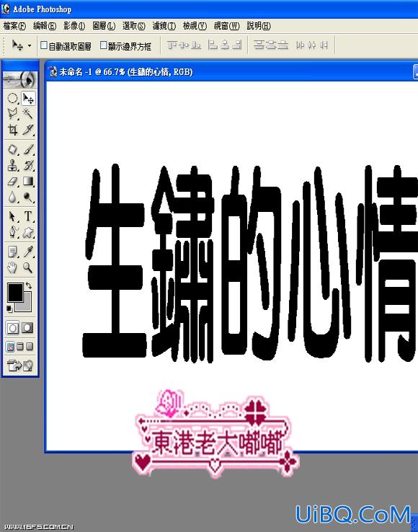Switch to Quick Mask mode
The image size is (418, 532).
point(27,328)
